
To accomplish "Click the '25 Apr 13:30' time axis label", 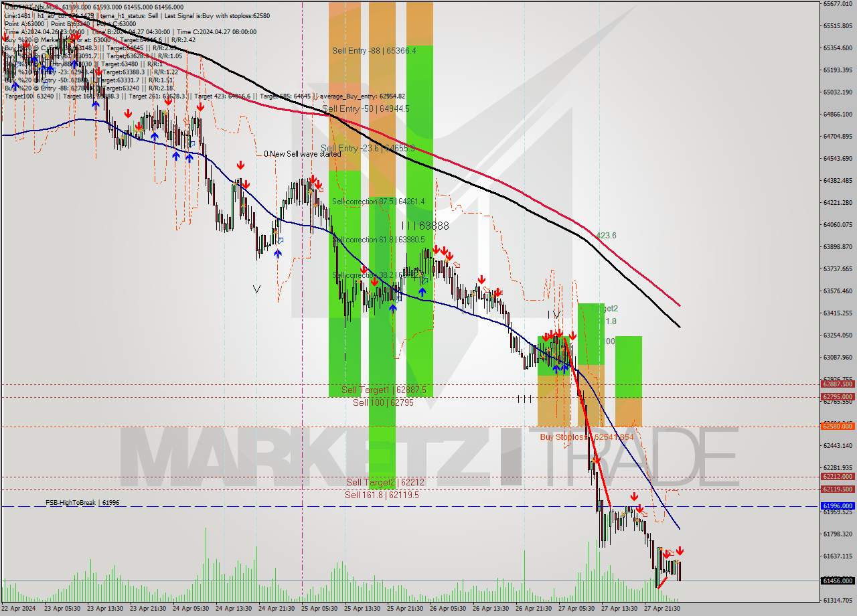I will pos(363,609).
